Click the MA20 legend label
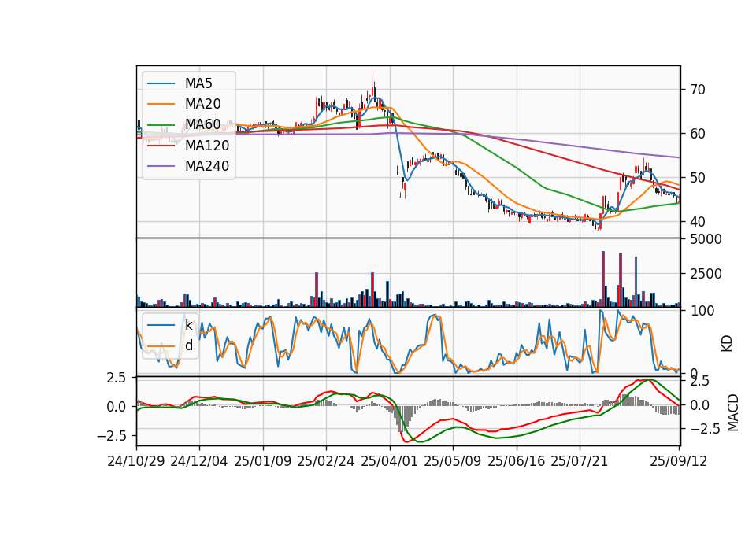Image resolution: width=756 pixels, height=543 pixels. pyautogui.click(x=202, y=104)
